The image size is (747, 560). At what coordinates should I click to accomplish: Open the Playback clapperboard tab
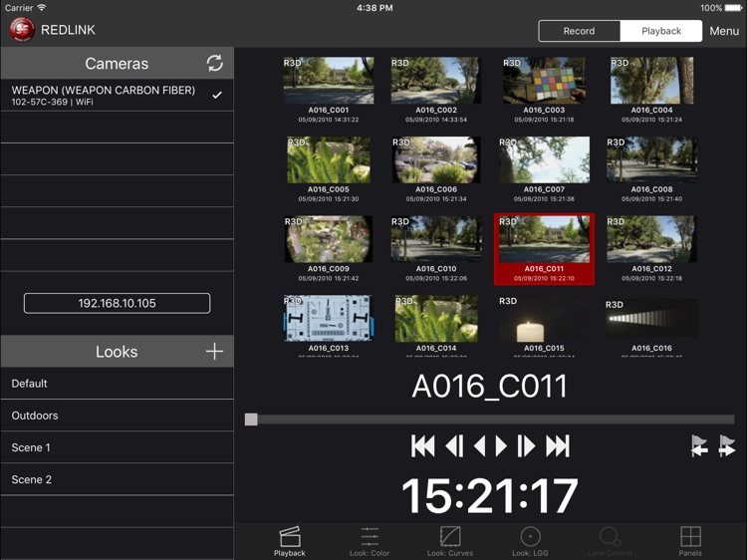click(290, 541)
